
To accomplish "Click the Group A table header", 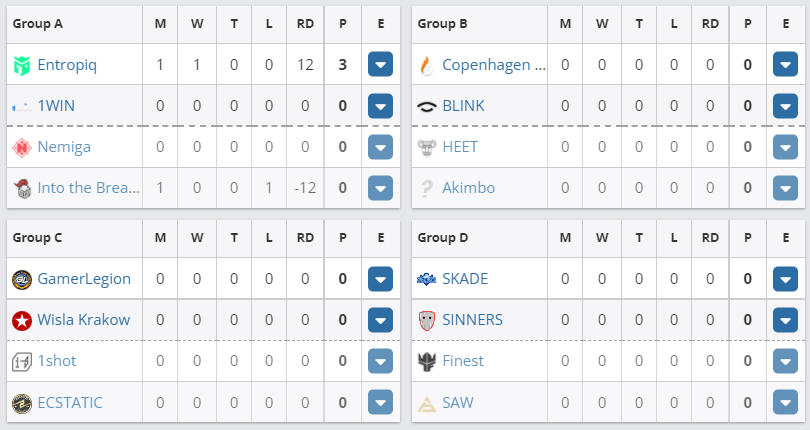I will point(38,22).
